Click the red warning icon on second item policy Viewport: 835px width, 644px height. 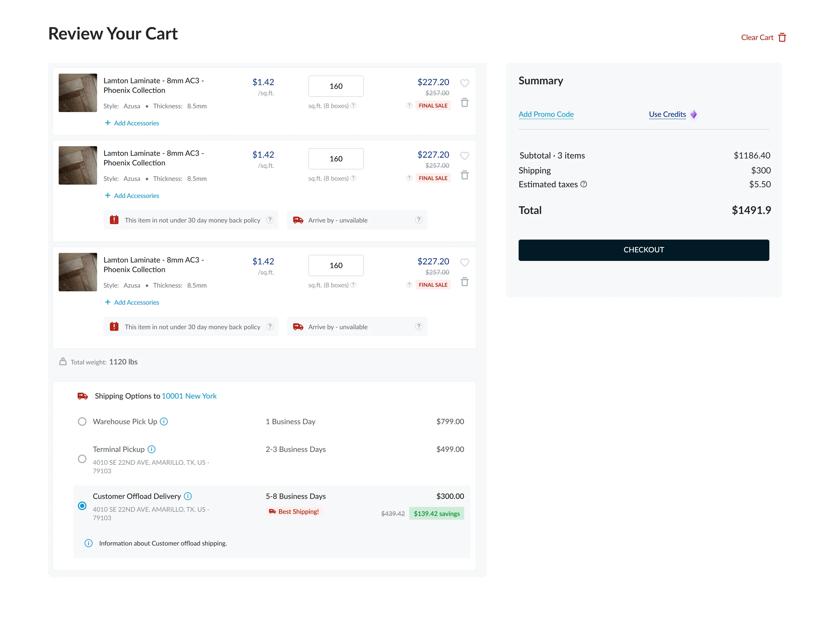[x=114, y=220]
